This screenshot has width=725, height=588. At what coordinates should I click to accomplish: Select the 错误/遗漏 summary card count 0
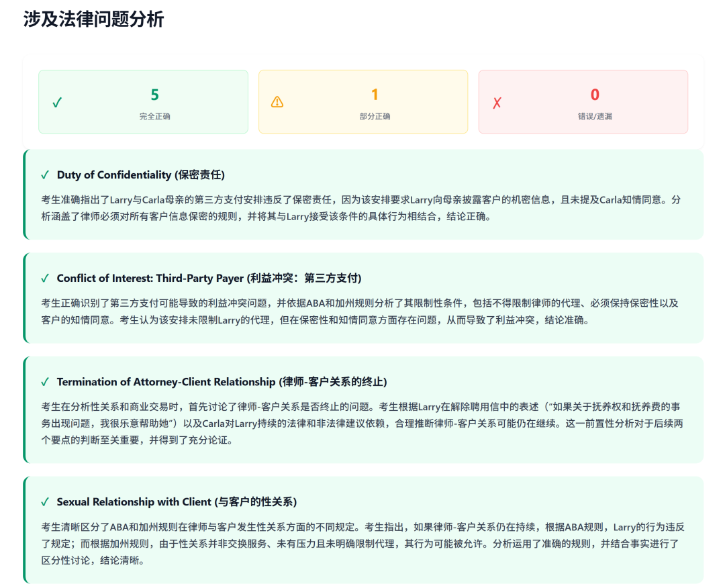coord(595,95)
